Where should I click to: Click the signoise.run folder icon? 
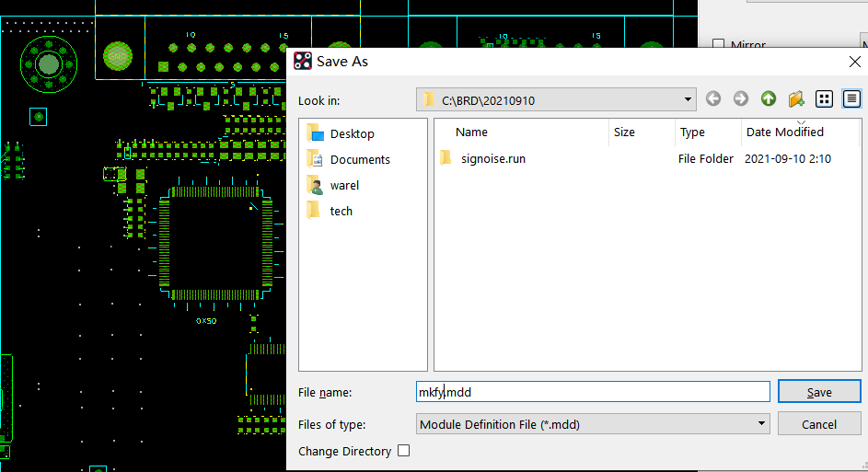446,158
